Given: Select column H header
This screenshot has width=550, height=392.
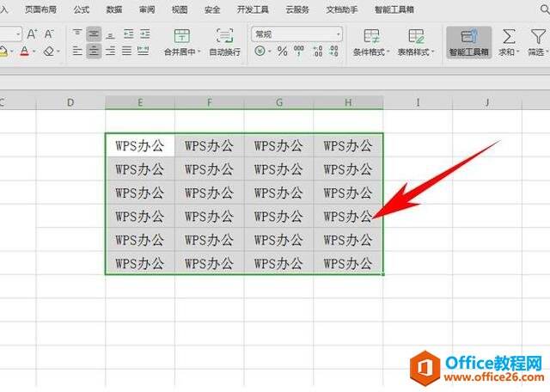Looking at the screenshot, I should tap(348, 102).
